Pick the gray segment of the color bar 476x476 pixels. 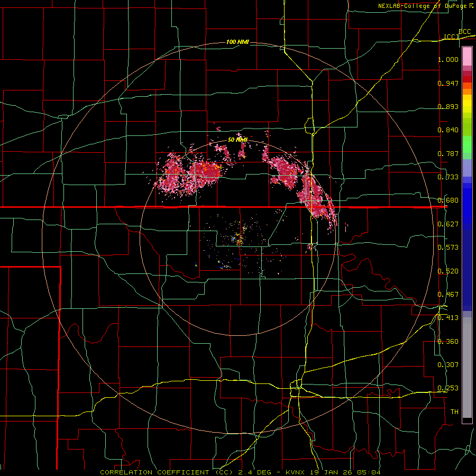pos(467,368)
